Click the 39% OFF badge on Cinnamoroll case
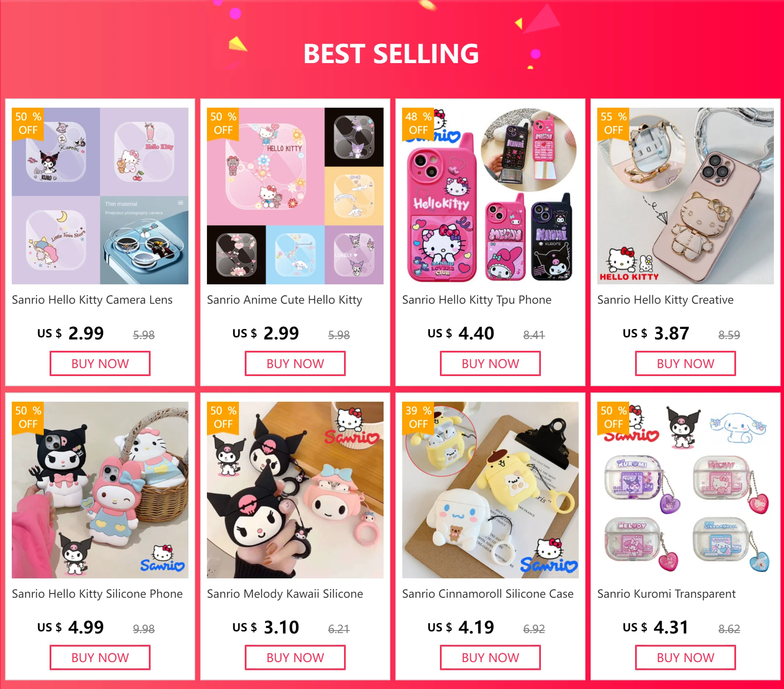Image resolution: width=784 pixels, height=689 pixels. point(418,418)
